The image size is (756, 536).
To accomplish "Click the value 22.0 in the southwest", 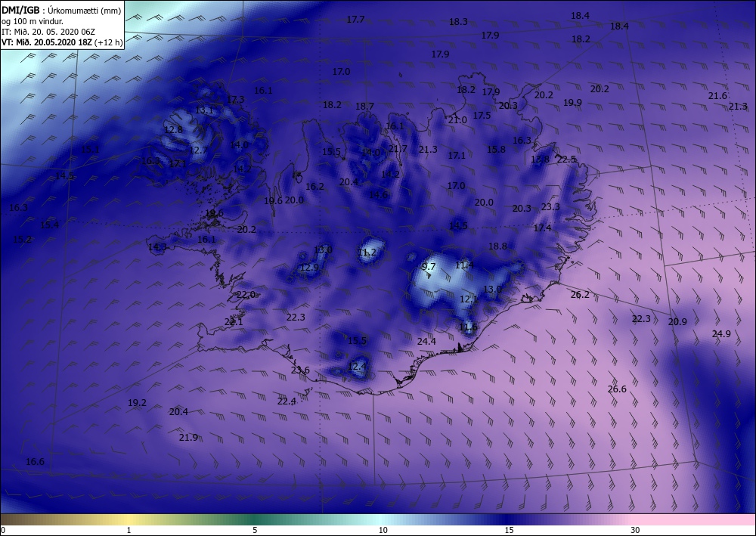I will (x=246, y=295).
